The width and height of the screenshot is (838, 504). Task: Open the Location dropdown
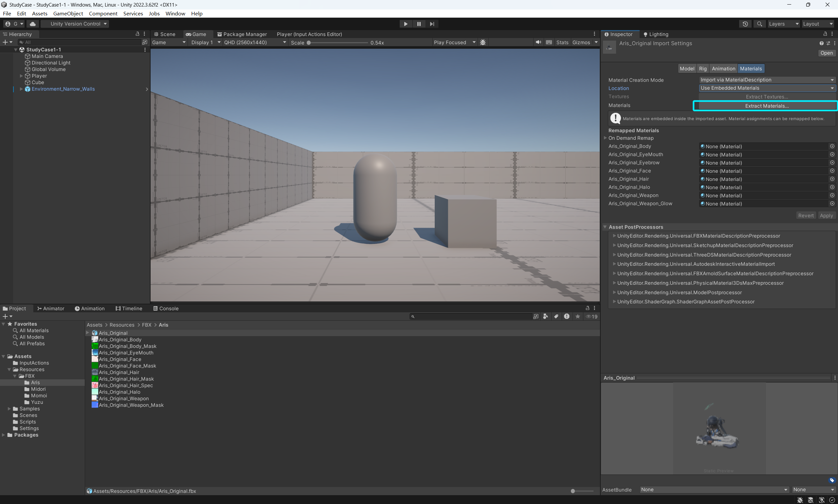[767, 88]
